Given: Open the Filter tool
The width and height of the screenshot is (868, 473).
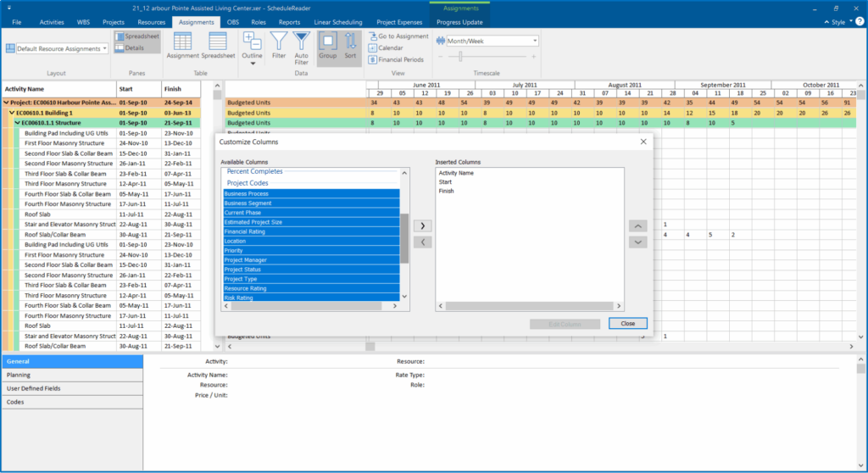Looking at the screenshot, I should point(278,46).
